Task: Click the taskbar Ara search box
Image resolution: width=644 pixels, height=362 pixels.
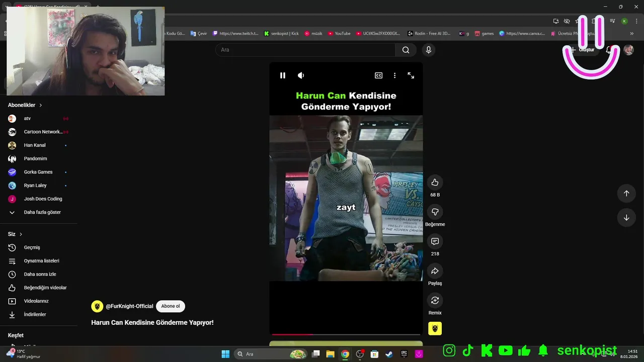Action: (271, 354)
